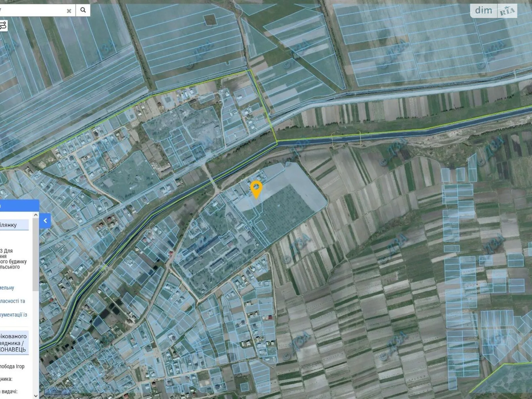
Task: Collapse the side panel with the blue chevron
Action: coord(45,220)
